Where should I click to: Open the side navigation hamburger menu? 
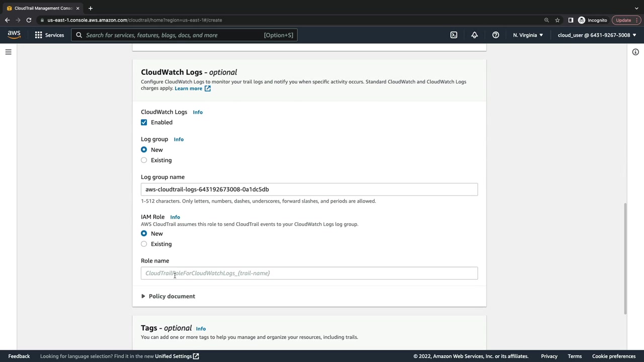9,52
